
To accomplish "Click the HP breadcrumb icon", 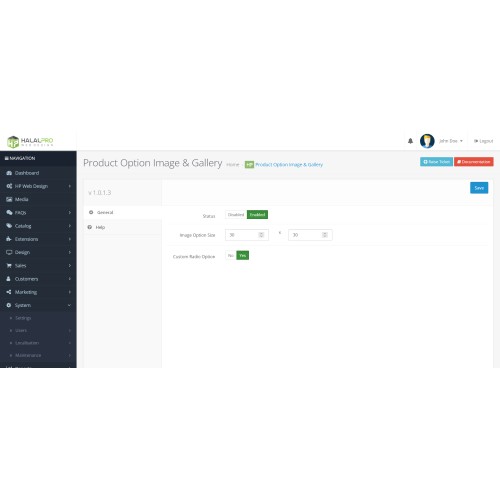I will (x=249, y=164).
